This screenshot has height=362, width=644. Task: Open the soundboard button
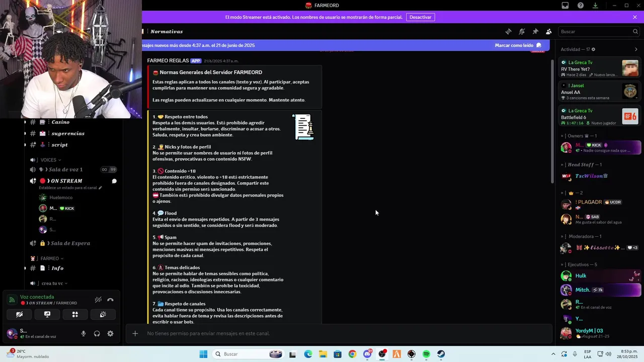coord(103,315)
